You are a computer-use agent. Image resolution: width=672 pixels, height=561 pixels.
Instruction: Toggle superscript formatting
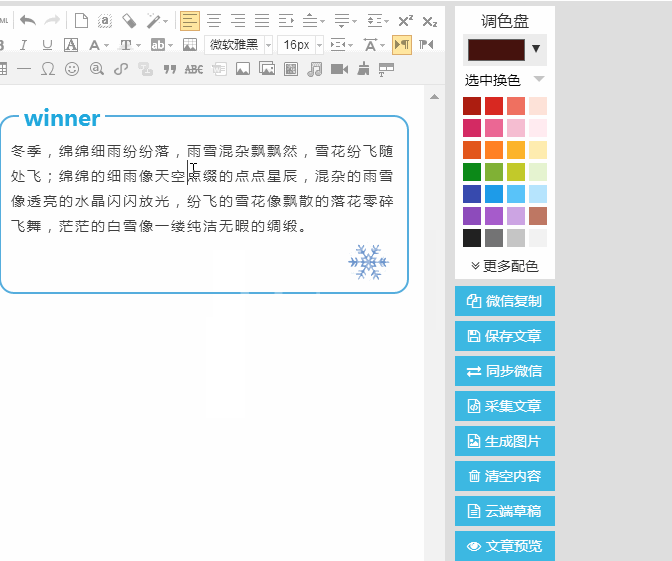point(405,21)
